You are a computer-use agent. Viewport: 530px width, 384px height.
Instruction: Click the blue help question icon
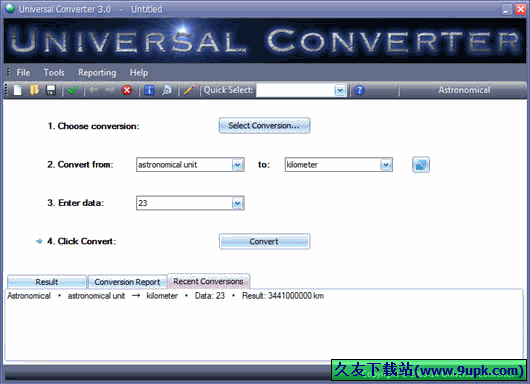[x=359, y=90]
